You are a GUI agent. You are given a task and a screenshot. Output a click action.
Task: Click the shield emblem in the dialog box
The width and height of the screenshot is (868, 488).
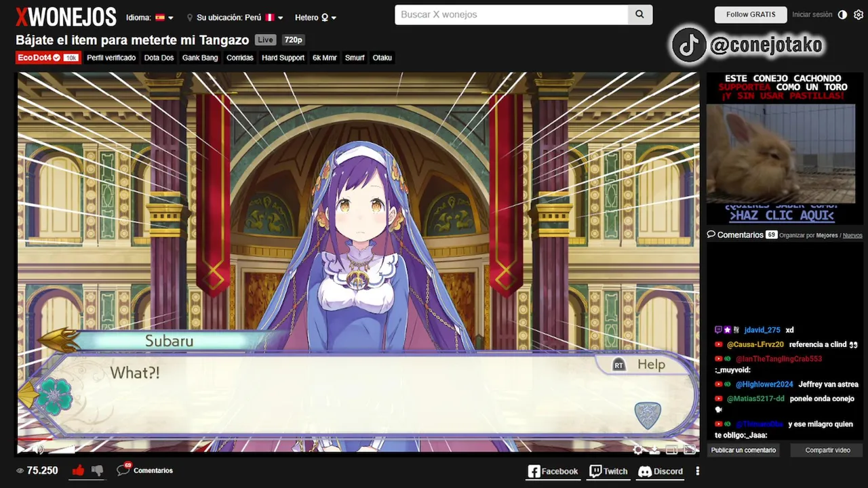tap(647, 415)
